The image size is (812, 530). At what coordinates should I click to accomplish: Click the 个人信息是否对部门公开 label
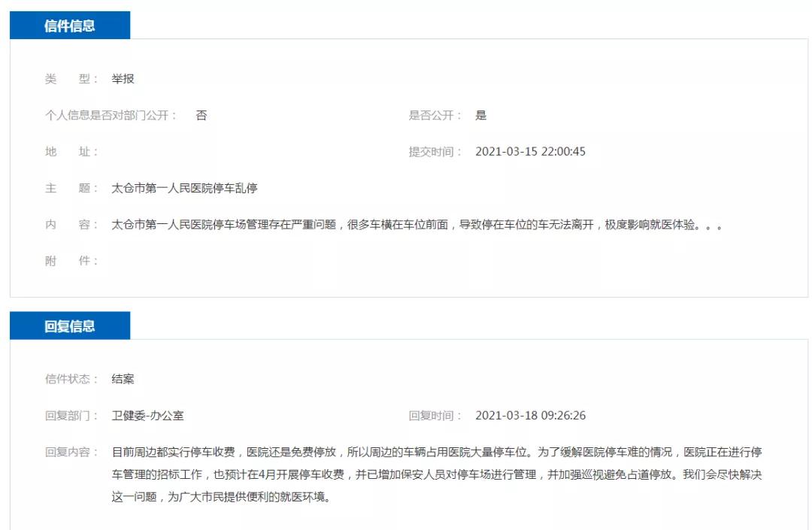coord(111,115)
